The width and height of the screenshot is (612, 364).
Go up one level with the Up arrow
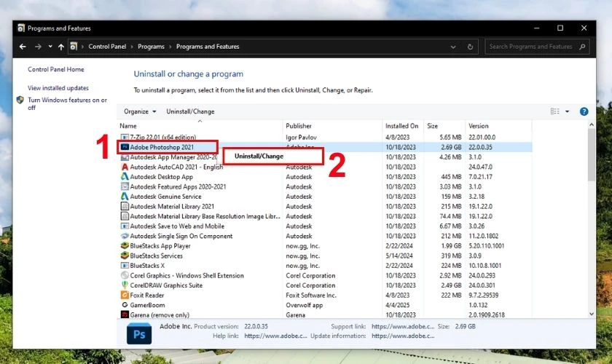coord(61,47)
